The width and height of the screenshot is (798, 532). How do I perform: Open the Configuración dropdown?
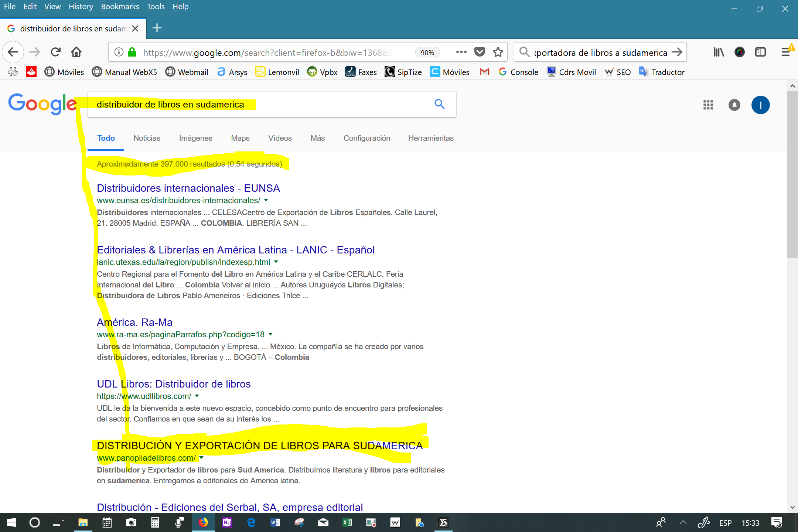(x=367, y=138)
